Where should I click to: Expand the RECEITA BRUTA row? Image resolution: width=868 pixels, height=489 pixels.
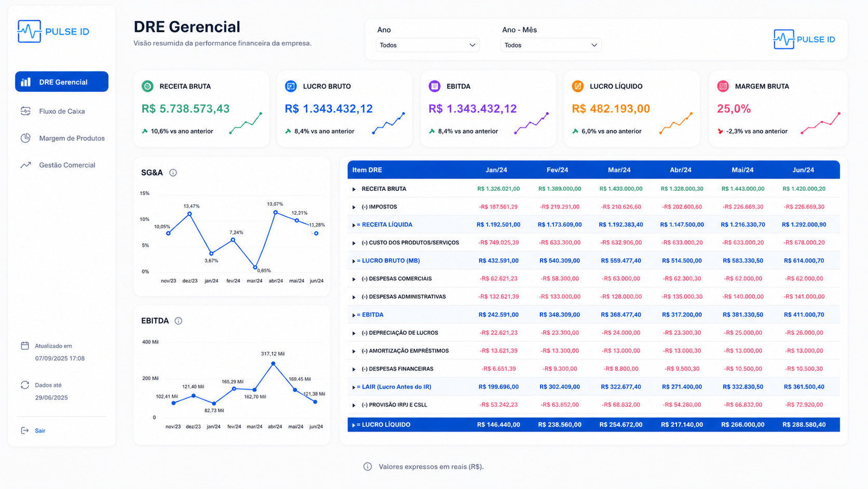coord(354,189)
